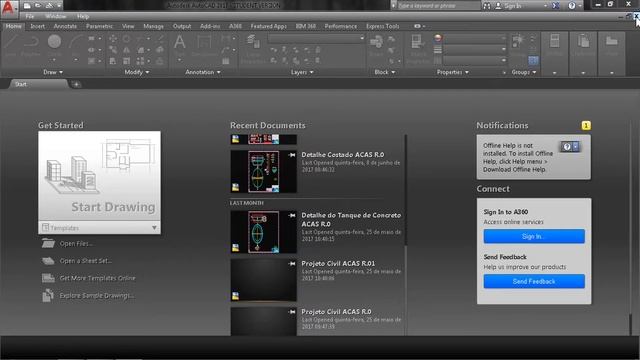This screenshot has width=640, height=360.
Task: Expand the Annotation panel
Action: pos(203,72)
